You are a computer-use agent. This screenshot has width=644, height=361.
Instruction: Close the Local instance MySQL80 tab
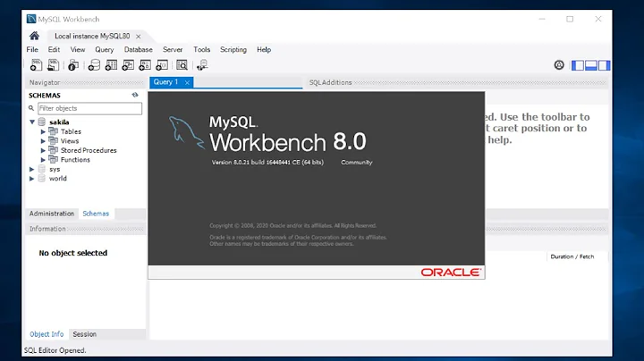pos(139,37)
